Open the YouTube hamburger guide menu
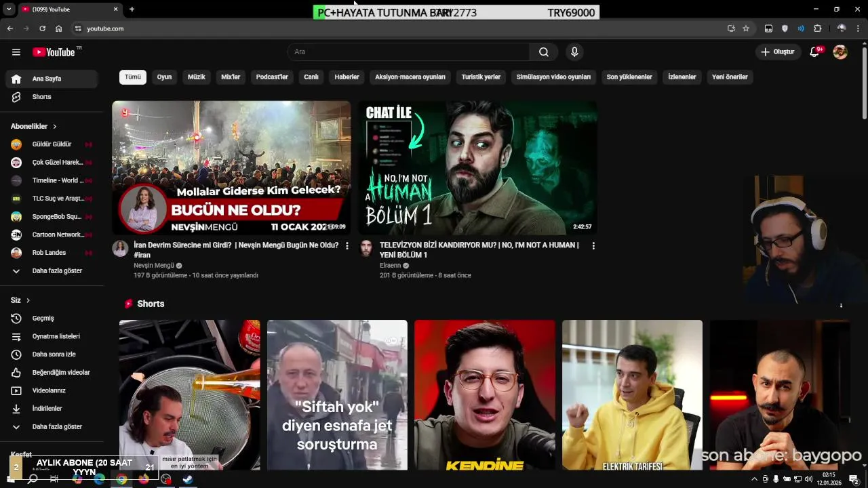 pyautogui.click(x=16, y=52)
